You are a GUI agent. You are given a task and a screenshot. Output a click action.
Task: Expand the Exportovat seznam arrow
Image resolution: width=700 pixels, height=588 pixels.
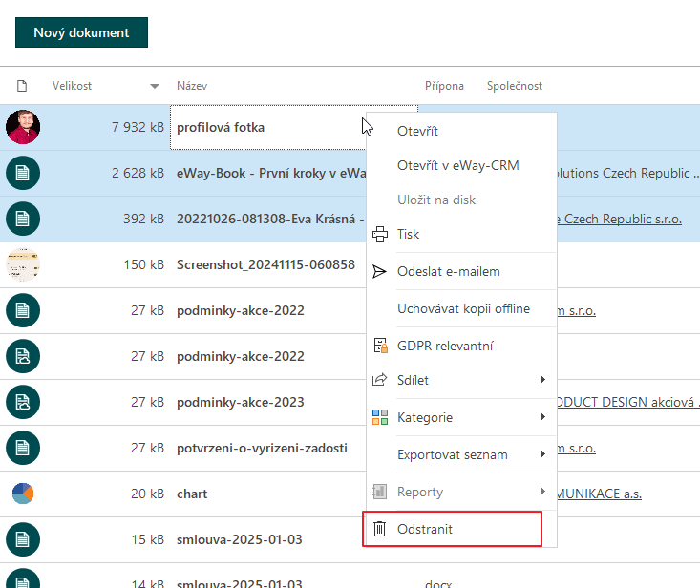coord(542,454)
